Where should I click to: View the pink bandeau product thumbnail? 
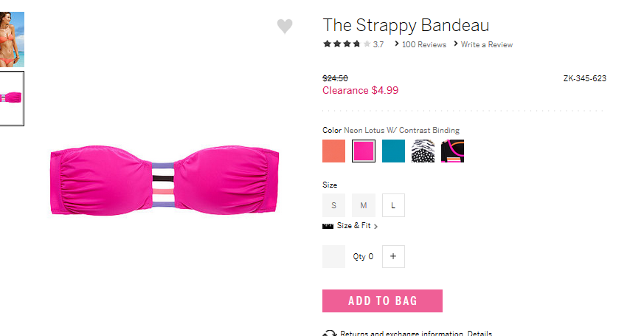(12, 98)
